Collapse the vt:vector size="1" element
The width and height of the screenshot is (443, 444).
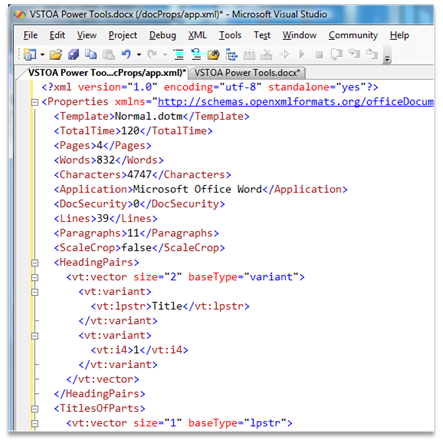point(35,424)
